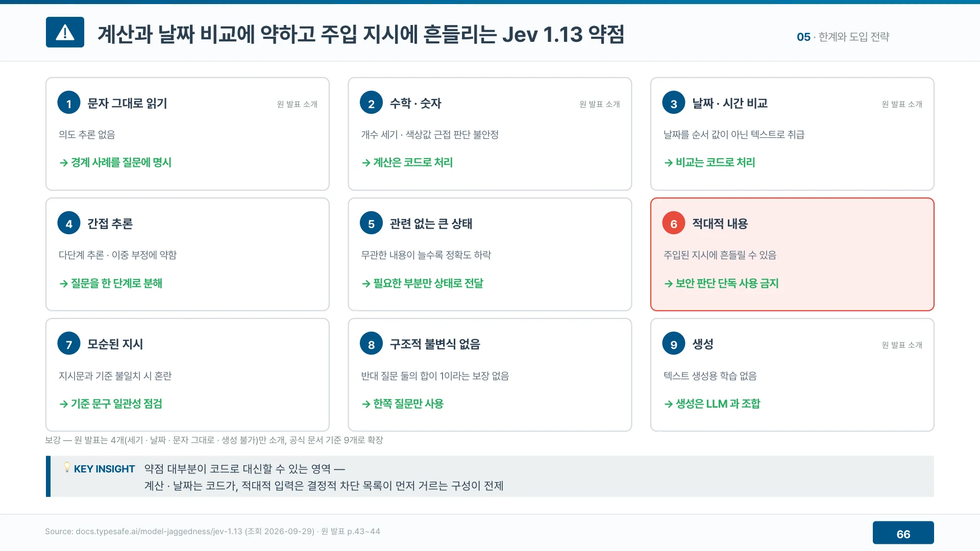Image resolution: width=980 pixels, height=551 pixels.
Task: Click description 텍스트 생성용 학습 없음
Action: (x=710, y=376)
